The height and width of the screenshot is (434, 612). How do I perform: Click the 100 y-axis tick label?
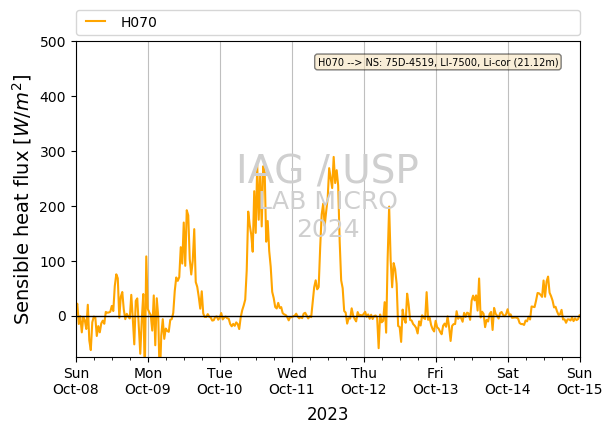click(53, 262)
